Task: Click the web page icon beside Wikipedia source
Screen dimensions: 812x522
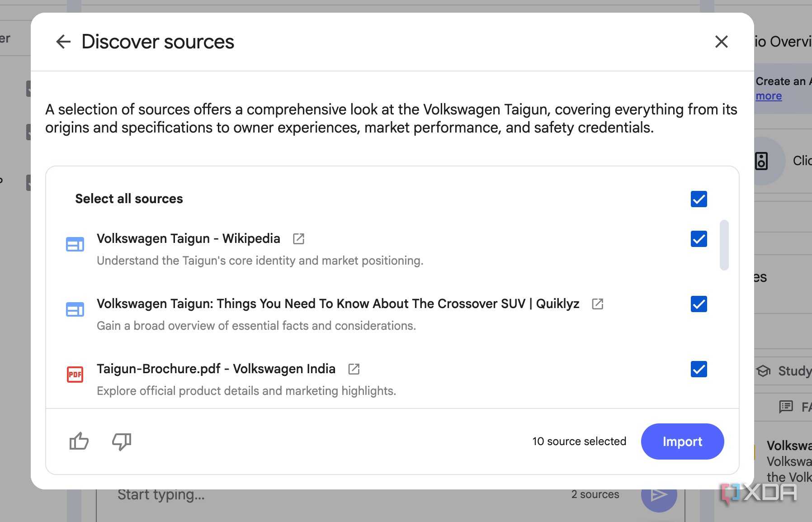Action: click(75, 244)
